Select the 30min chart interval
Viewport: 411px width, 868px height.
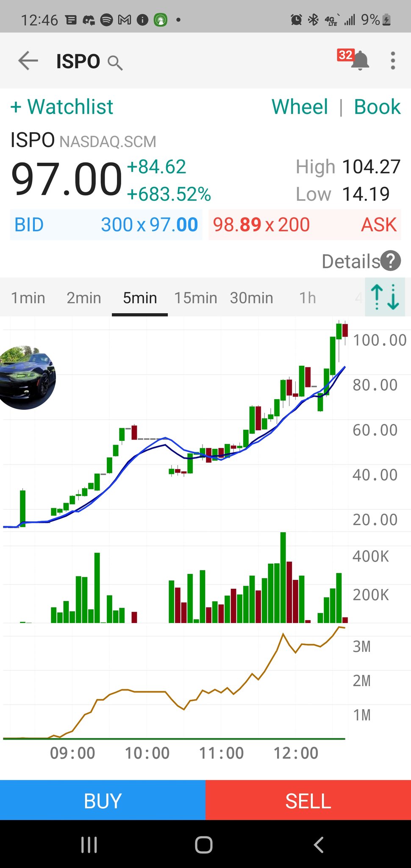click(x=252, y=298)
